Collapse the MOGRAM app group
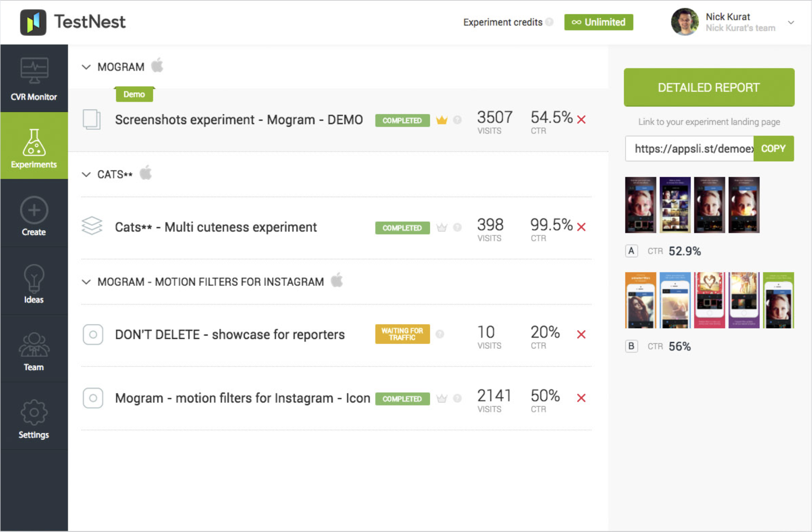This screenshot has height=532, width=812. coord(86,67)
